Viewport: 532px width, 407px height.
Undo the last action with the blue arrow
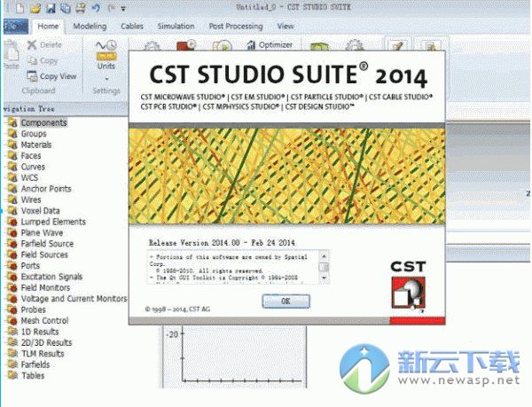pyautogui.click(x=96, y=8)
